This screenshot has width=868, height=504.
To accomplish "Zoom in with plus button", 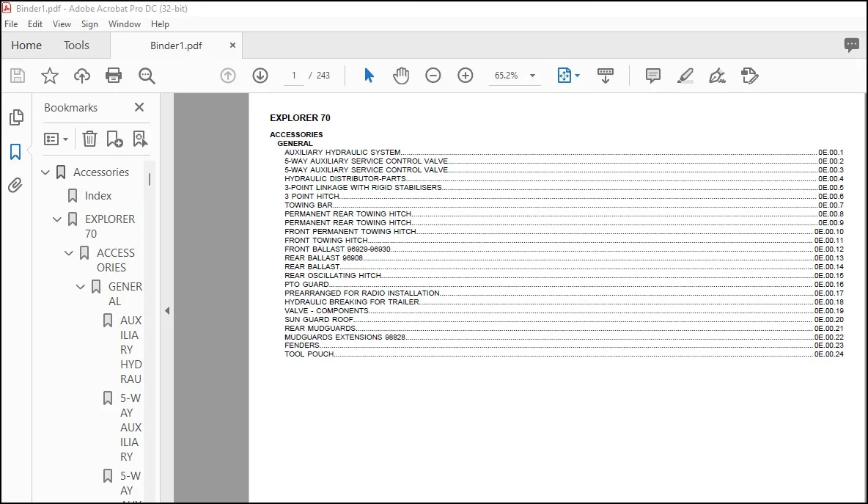I will pyautogui.click(x=466, y=76).
